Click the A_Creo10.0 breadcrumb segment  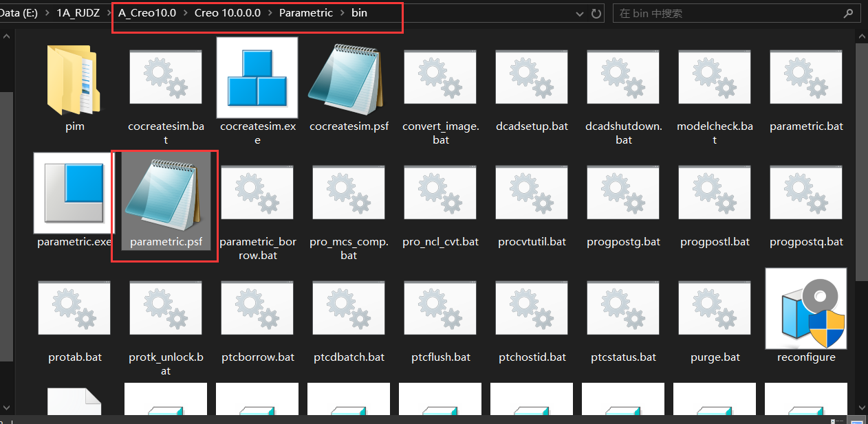[x=147, y=13]
